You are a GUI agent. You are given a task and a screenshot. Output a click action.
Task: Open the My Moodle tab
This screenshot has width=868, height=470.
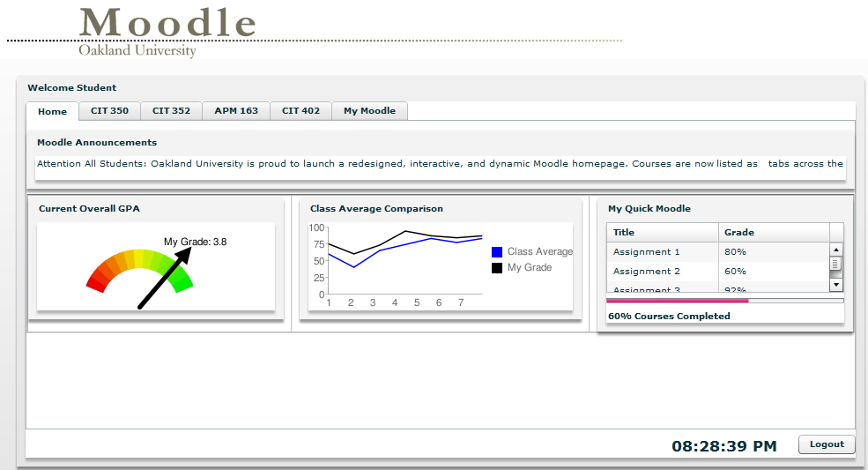pos(370,111)
